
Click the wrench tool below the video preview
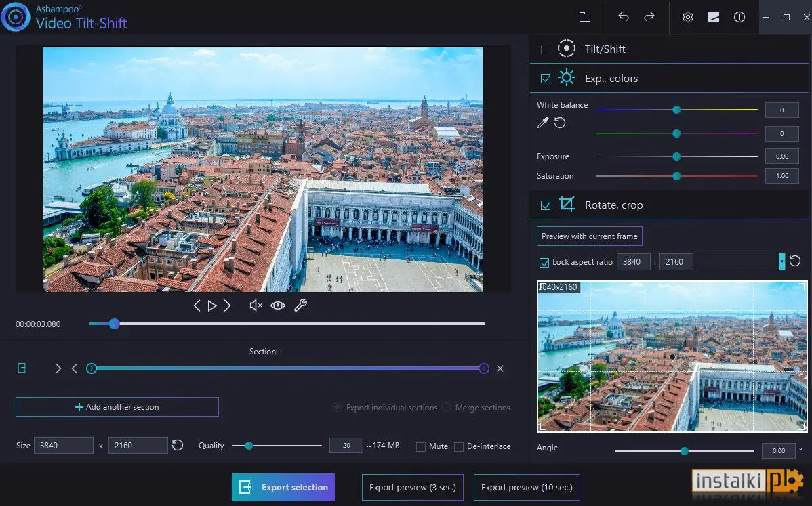(300, 305)
